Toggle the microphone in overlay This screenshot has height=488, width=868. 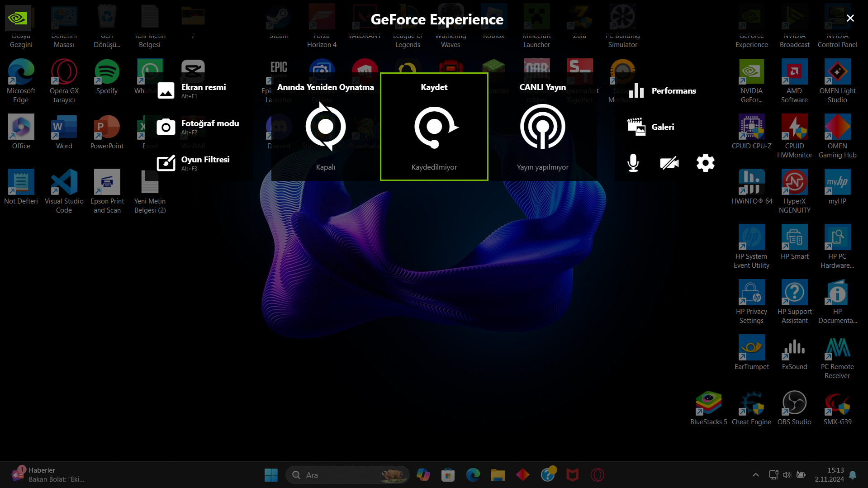pos(633,163)
